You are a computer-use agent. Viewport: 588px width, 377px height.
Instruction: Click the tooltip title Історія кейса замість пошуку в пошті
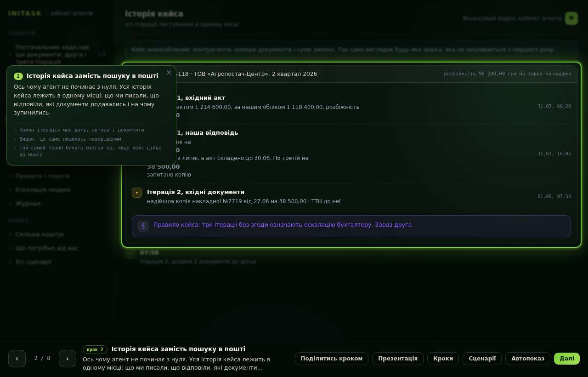click(92, 76)
